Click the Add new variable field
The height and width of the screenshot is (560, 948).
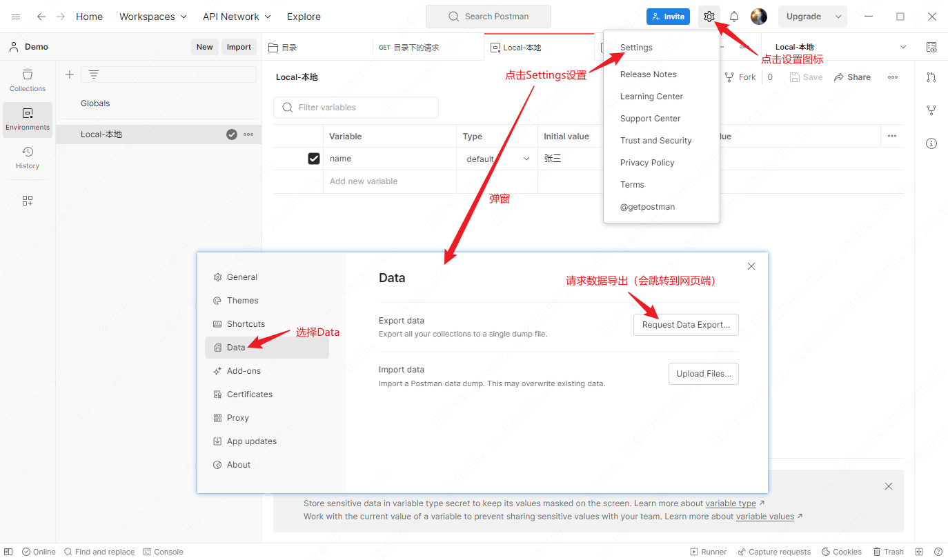[x=389, y=181]
